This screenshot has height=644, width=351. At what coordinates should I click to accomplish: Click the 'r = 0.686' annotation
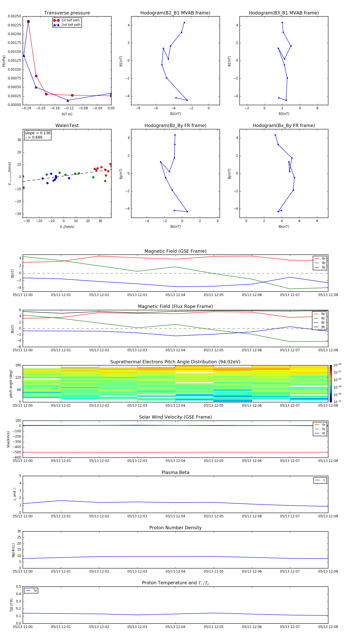tap(34, 137)
